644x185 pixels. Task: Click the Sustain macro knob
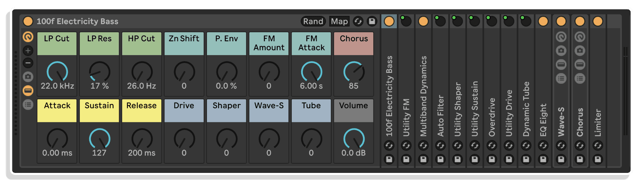point(99,139)
